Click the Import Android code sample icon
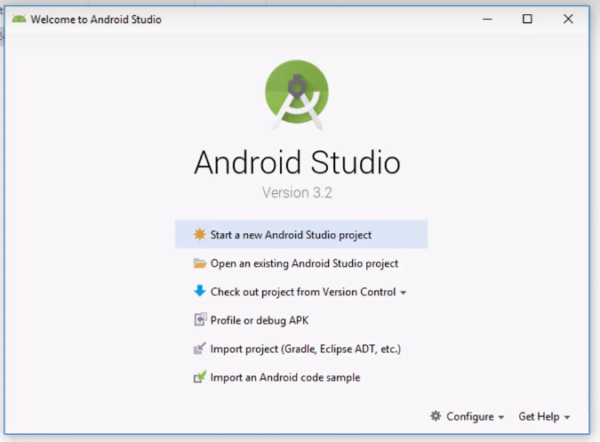This screenshot has height=442, width=600. (x=200, y=378)
